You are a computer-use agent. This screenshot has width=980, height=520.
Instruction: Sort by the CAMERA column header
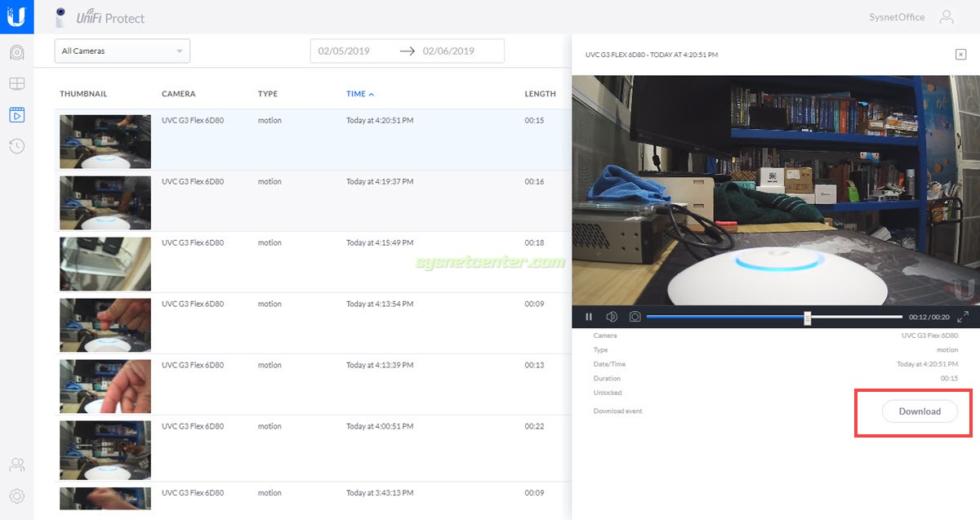[178, 94]
